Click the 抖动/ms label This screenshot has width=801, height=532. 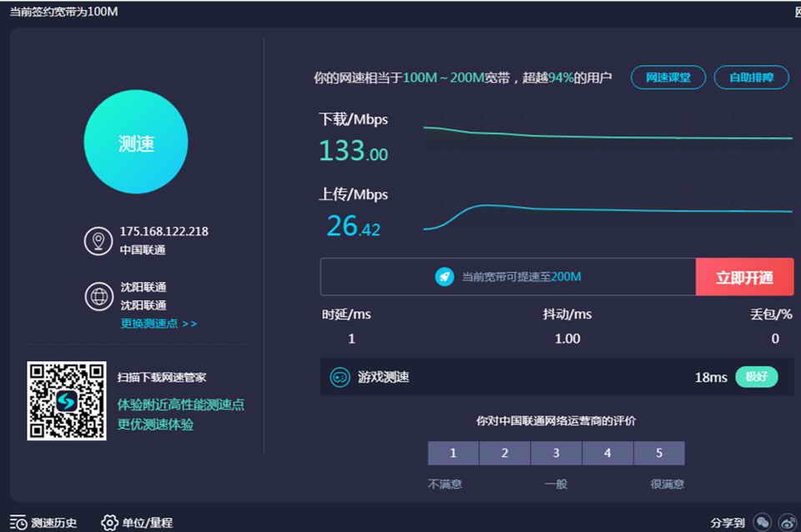pos(567,314)
